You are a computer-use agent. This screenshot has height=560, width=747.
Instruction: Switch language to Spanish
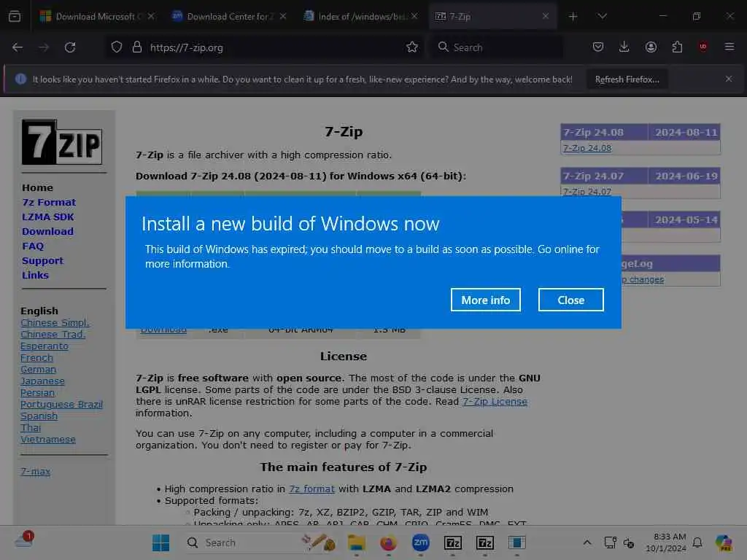[39, 416]
